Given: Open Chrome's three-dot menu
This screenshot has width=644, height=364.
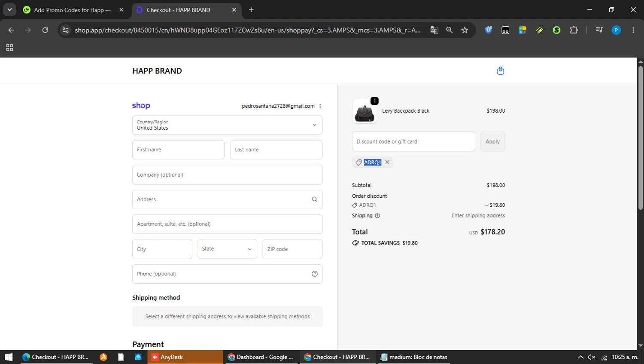Looking at the screenshot, I should (x=633, y=30).
